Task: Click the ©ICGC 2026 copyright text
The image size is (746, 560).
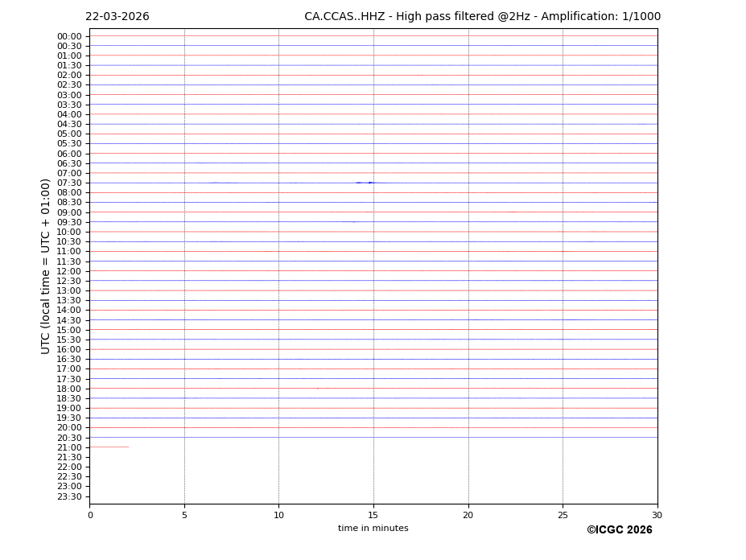Action: coord(619,530)
